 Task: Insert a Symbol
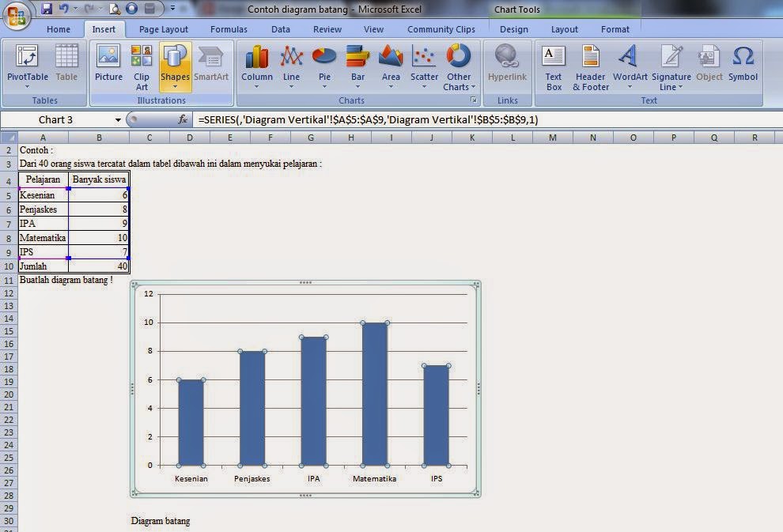point(743,63)
